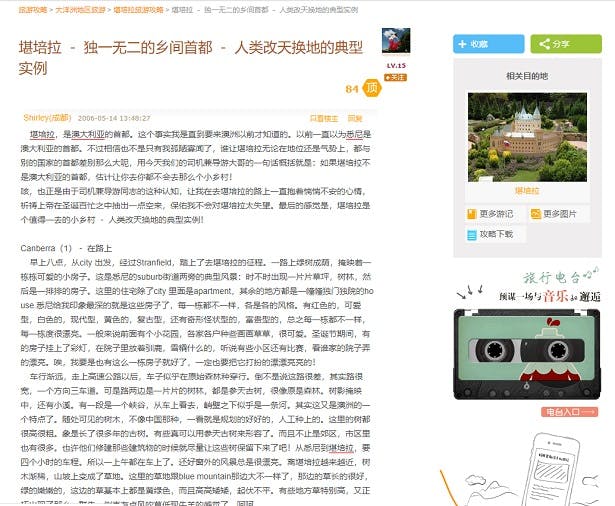The image size is (615, 506).
Task: Select 只看楼主 filter option
Action: click(324, 118)
